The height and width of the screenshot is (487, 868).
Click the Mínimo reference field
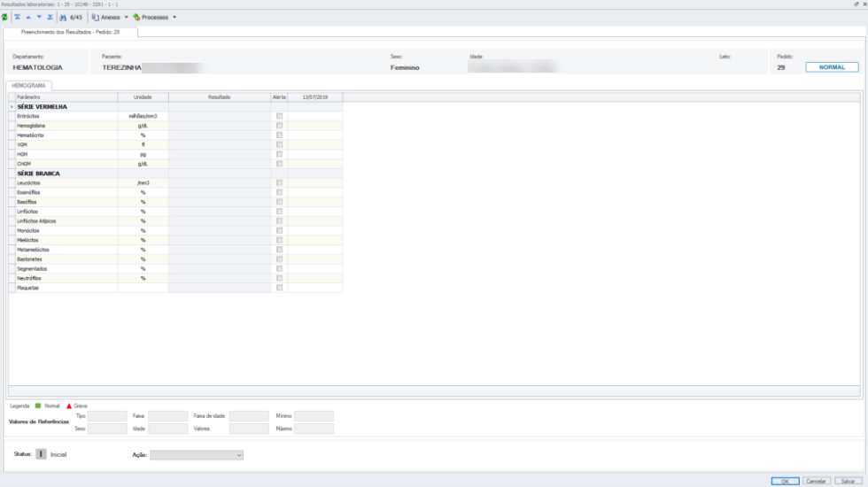[314, 416]
